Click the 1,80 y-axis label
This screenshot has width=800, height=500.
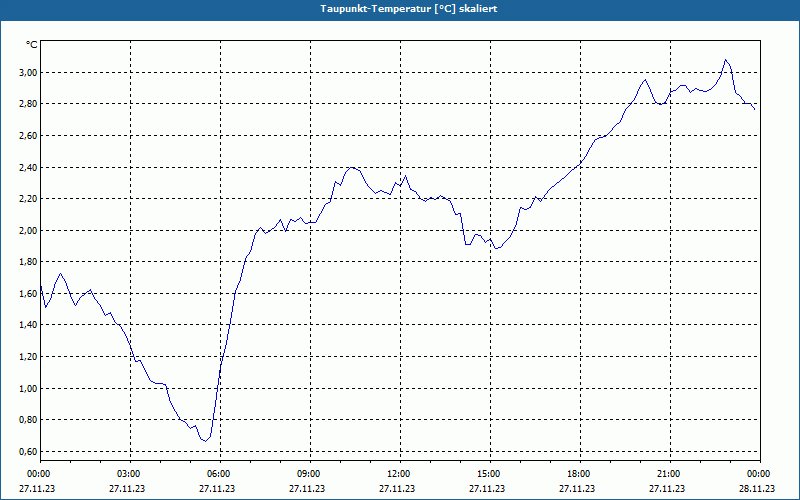tap(30, 262)
